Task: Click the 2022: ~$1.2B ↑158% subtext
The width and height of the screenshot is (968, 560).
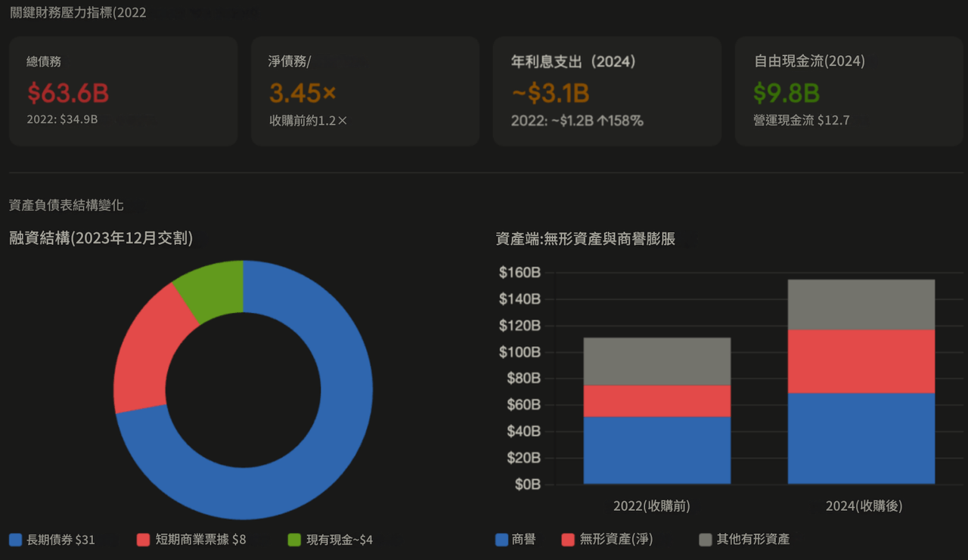Action: [577, 120]
